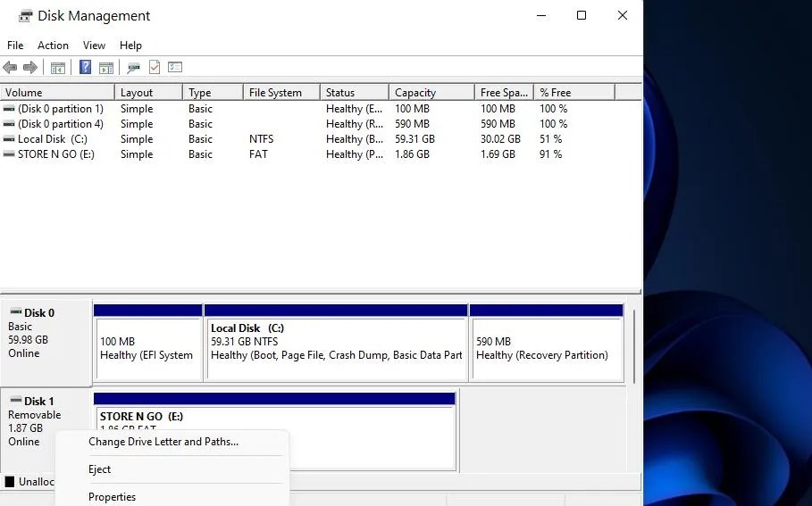Click the Disk Management title bar icon
Screen dimensions: 812x506
pyautogui.click(x=25, y=17)
